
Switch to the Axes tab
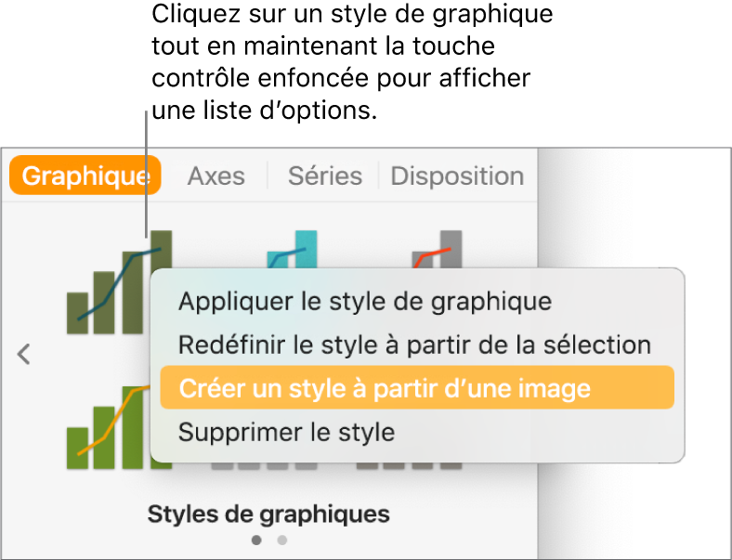[216, 176]
